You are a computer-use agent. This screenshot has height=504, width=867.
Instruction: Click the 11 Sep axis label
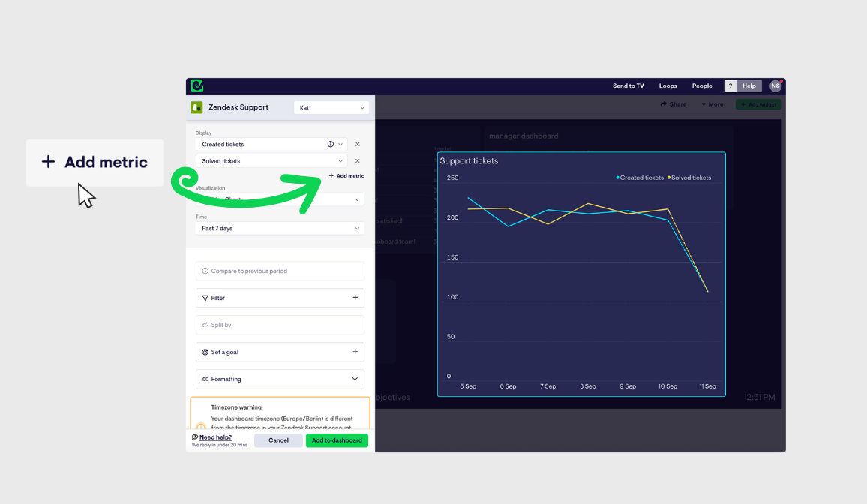point(708,386)
